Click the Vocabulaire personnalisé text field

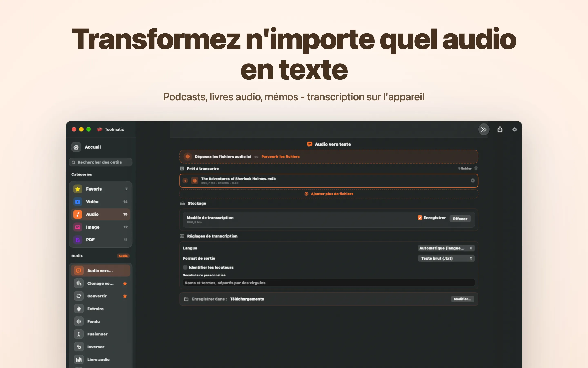[x=329, y=283]
